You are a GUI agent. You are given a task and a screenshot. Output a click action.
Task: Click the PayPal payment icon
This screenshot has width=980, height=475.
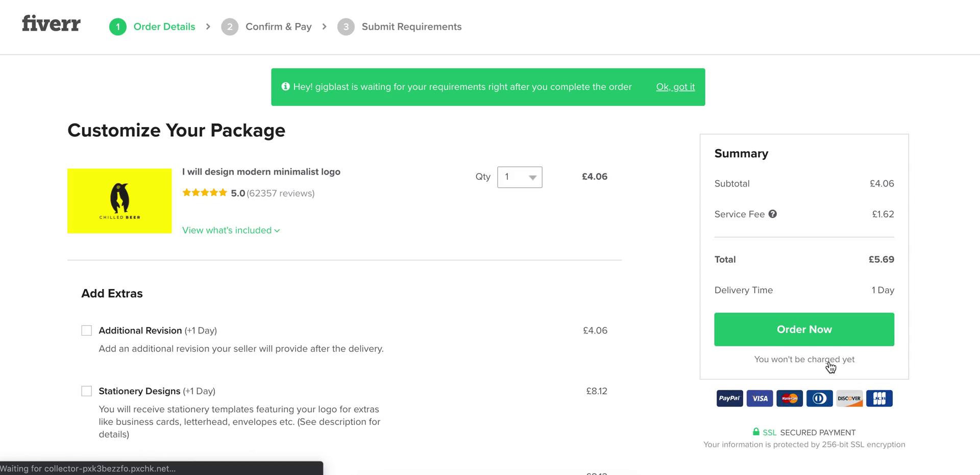(x=729, y=398)
